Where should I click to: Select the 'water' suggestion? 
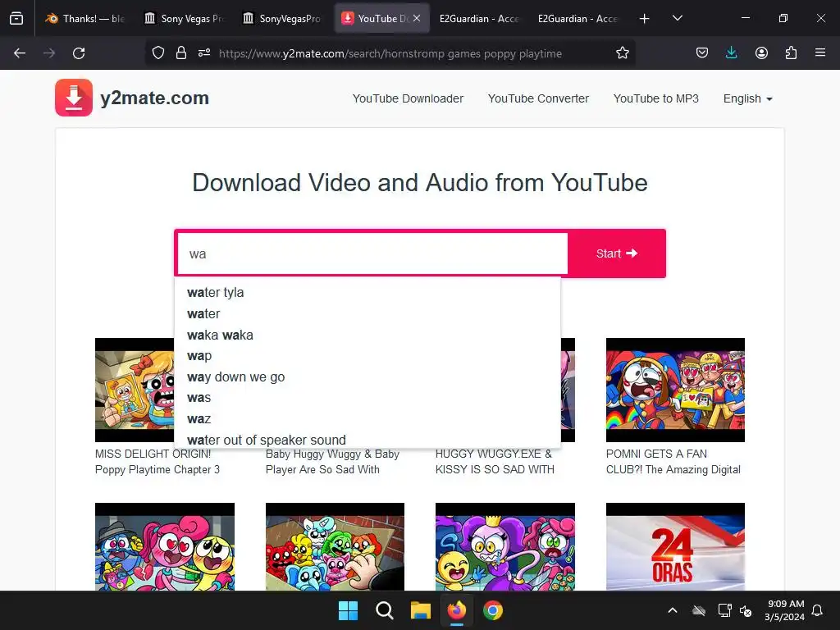[367, 314]
